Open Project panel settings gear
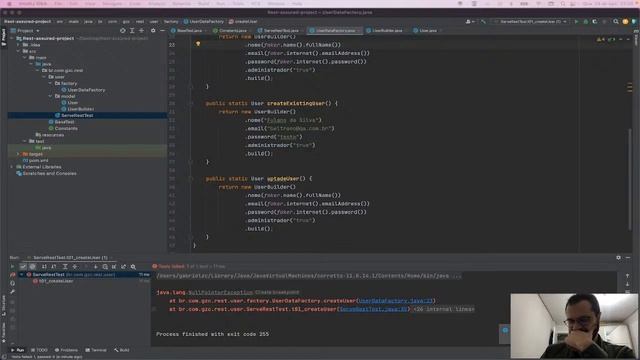This screenshot has height=360, width=640. tap(153, 31)
